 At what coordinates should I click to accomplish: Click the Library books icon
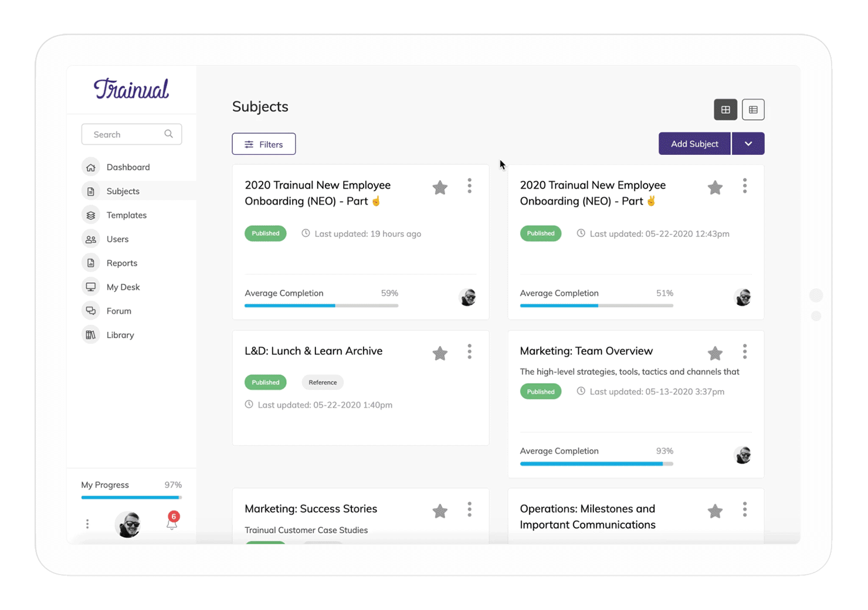coord(91,335)
